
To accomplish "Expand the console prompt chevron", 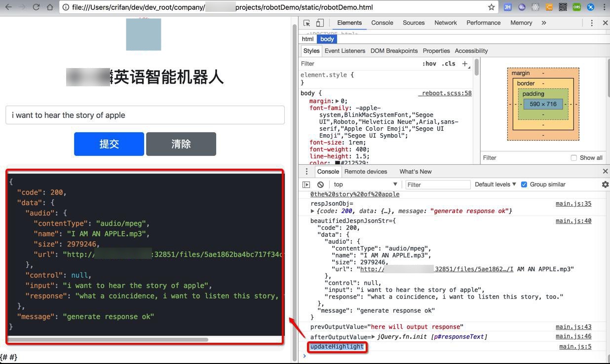I will pyautogui.click(x=305, y=356).
